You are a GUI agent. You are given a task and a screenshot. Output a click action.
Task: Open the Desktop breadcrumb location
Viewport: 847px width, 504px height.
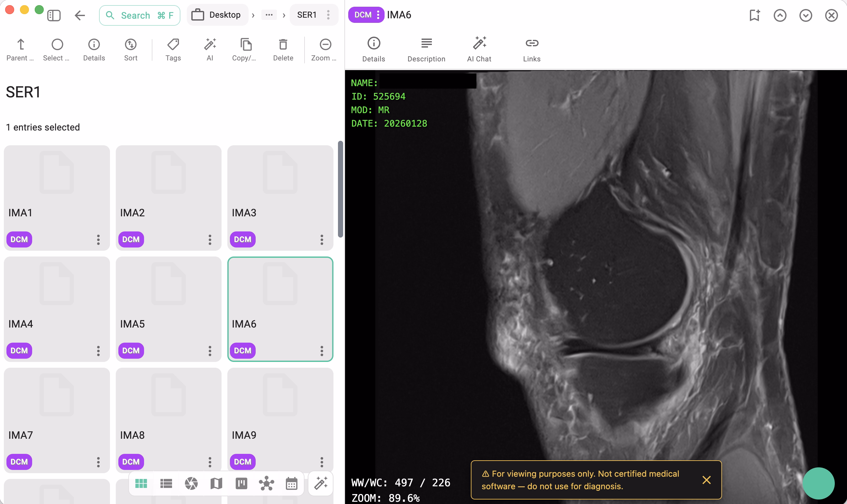pos(217,15)
